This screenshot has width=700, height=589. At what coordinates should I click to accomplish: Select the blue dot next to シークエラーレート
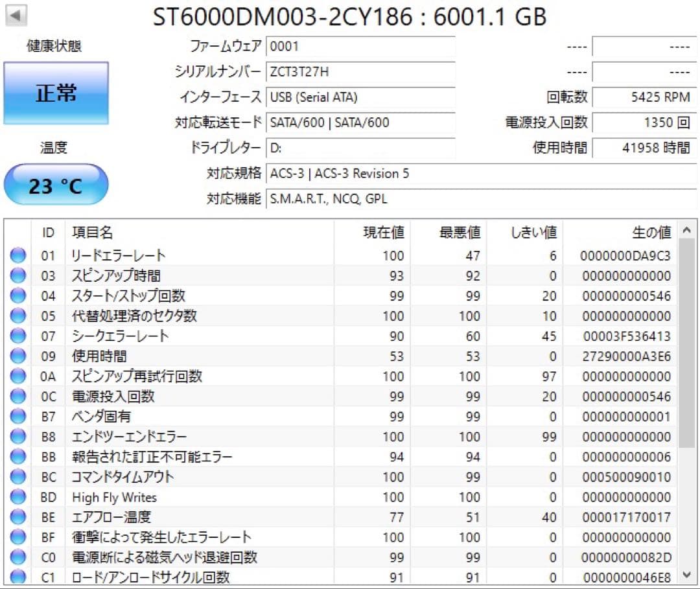[17, 336]
